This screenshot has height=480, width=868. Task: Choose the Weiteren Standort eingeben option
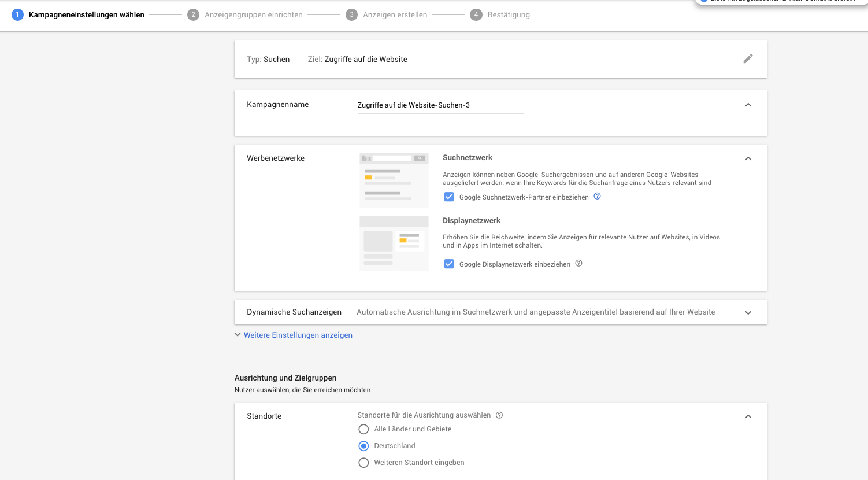click(363, 463)
